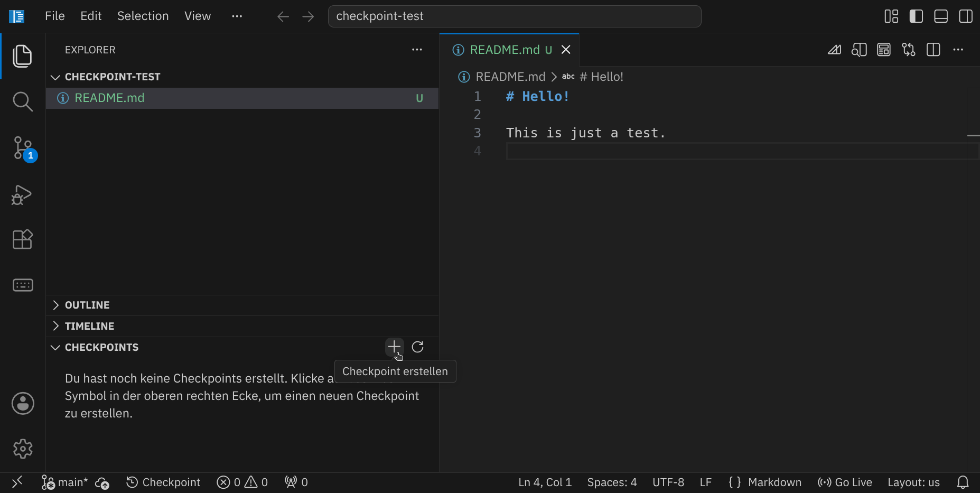This screenshot has height=493, width=980.
Task: Click the ports forwarded 0 indicator
Action: click(x=296, y=482)
